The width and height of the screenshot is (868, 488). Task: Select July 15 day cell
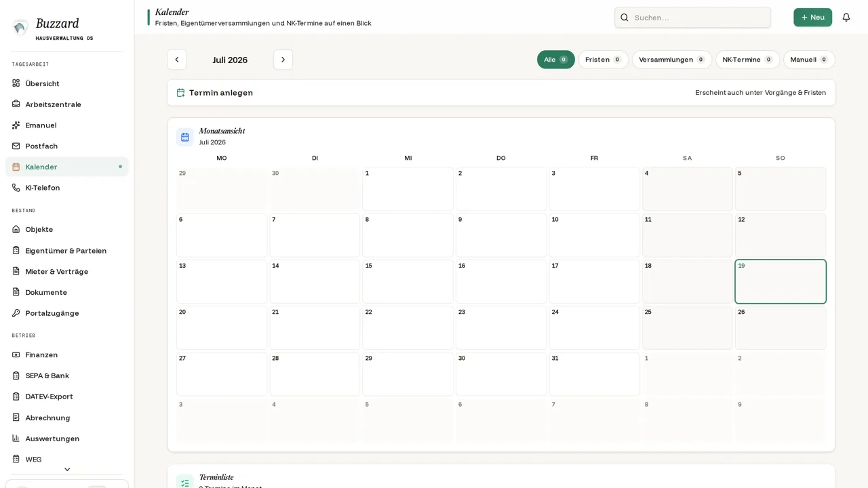click(408, 281)
